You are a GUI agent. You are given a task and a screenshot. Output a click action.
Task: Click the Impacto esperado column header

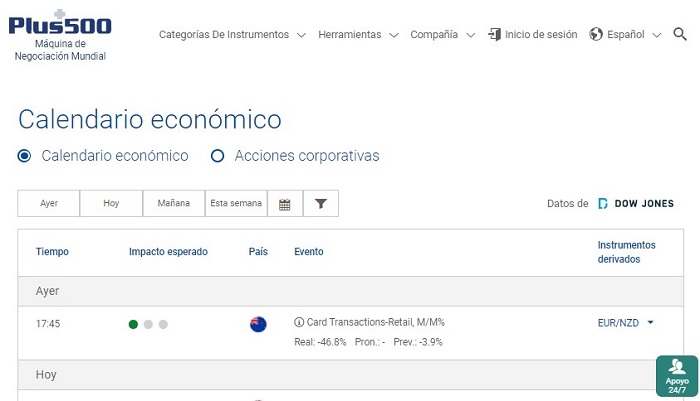pos(168,251)
